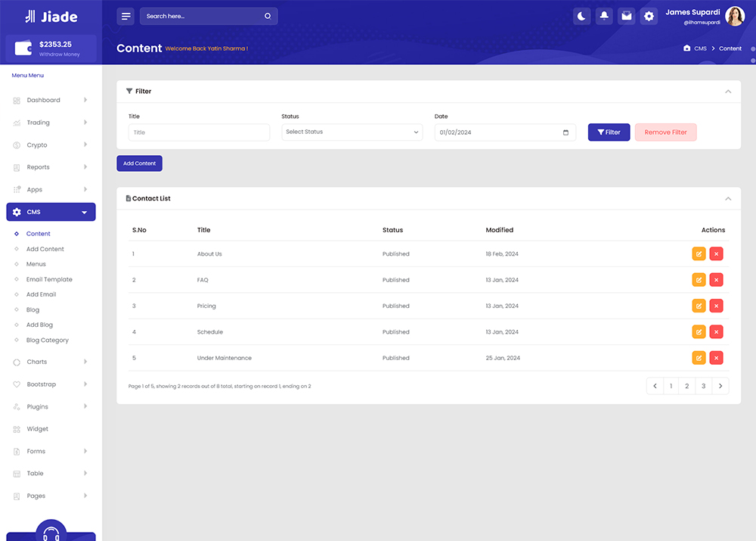Open the Select Status dropdown
Screen dimensions: 756x541
coord(352,132)
